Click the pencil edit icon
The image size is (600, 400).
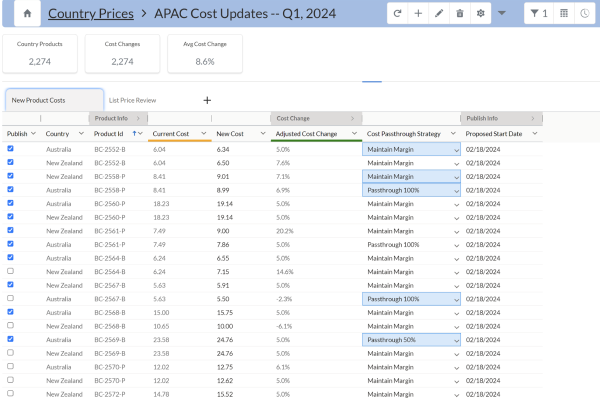pos(439,14)
